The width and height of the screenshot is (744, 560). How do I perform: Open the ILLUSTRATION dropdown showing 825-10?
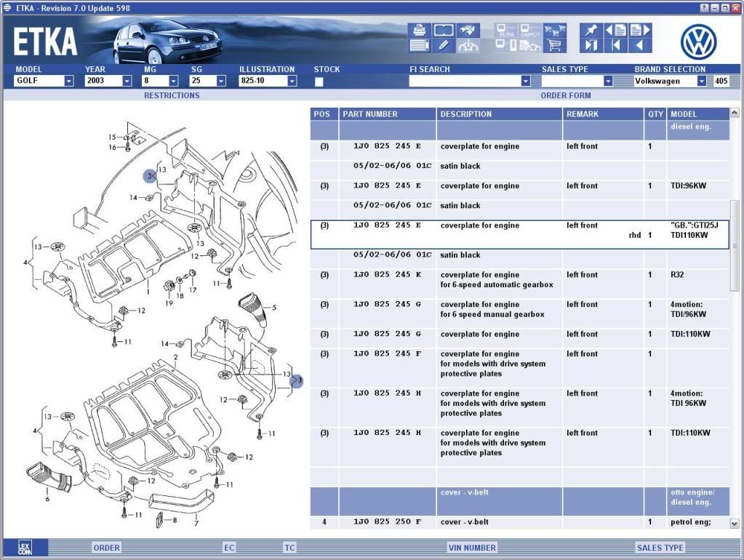click(292, 81)
